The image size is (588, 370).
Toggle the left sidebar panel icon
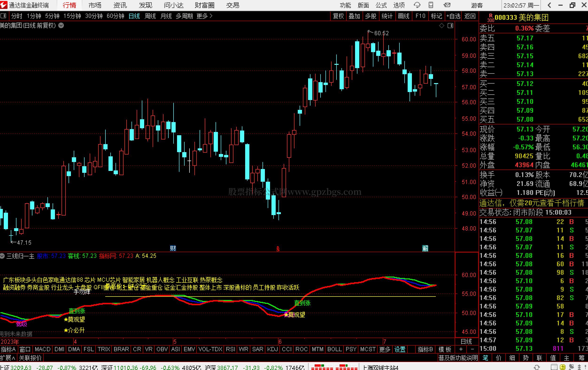pos(4,16)
